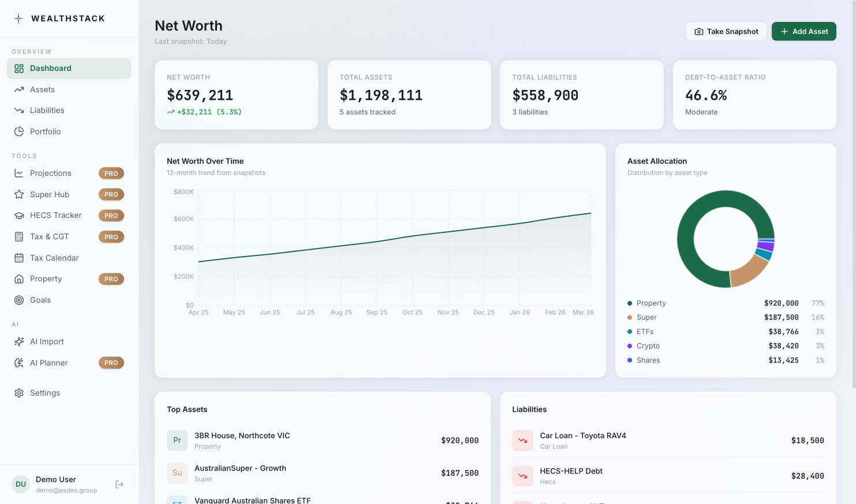
Task: Click the Goals target icon
Action: click(19, 300)
